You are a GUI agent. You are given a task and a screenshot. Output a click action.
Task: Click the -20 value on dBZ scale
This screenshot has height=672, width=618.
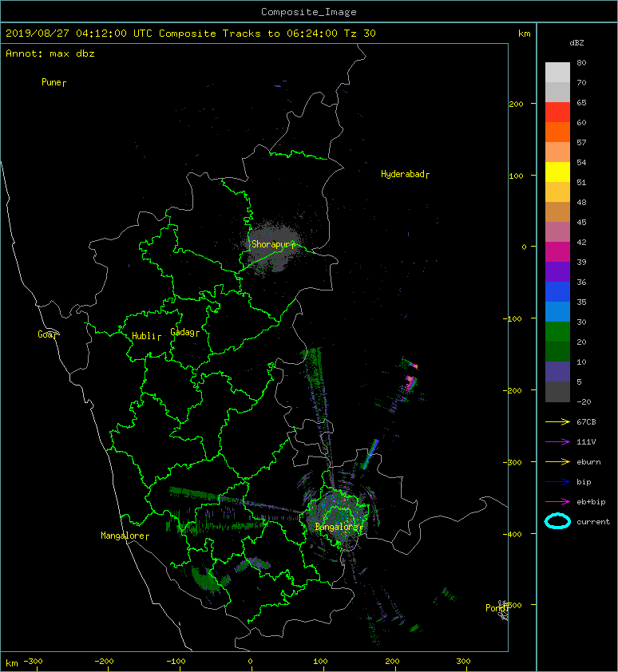[x=584, y=402]
